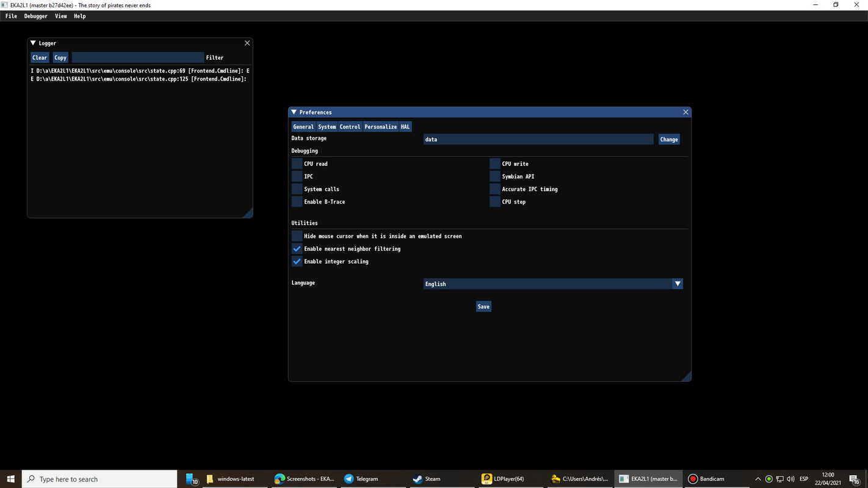The image size is (868, 488).
Task: Turn on Accurate IPC timing
Action: (495, 189)
